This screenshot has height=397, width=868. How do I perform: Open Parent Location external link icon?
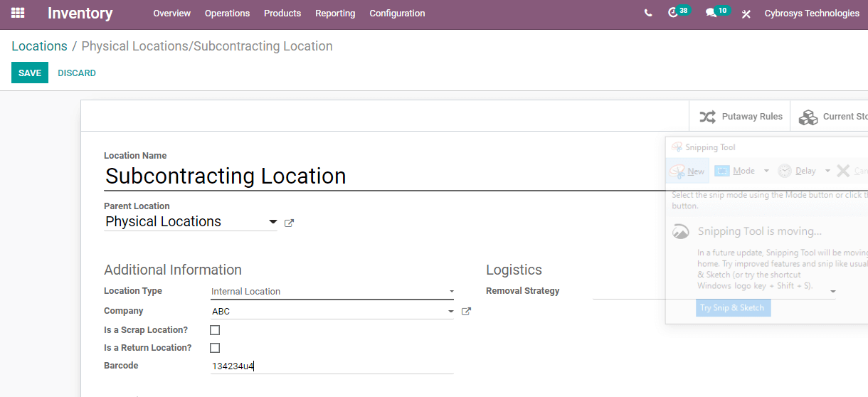(x=289, y=223)
